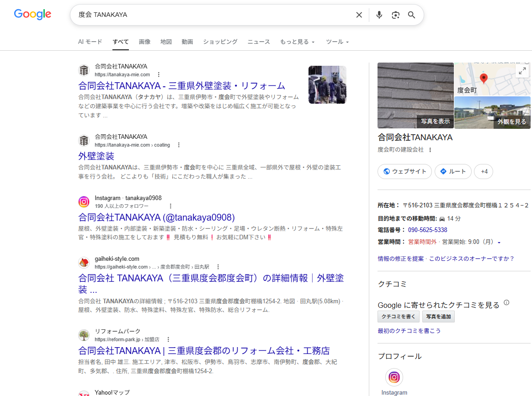
Task: Open three-dot menu for the Instagram result
Action: tap(170, 206)
